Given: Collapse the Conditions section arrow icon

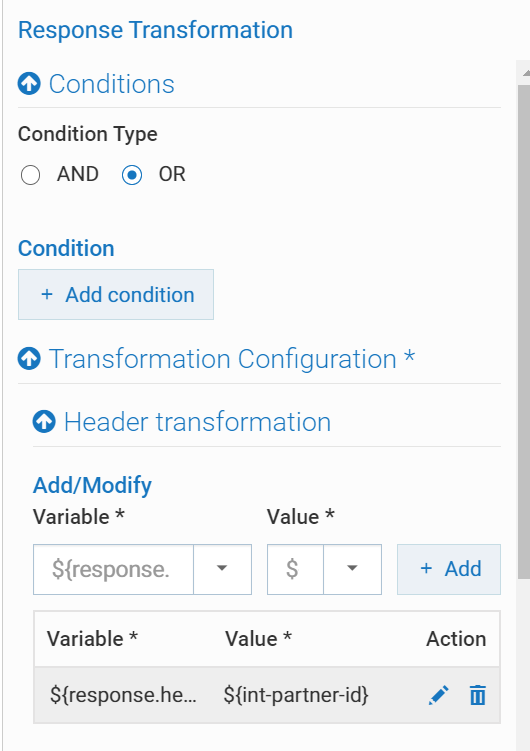Looking at the screenshot, I should tap(29, 84).
